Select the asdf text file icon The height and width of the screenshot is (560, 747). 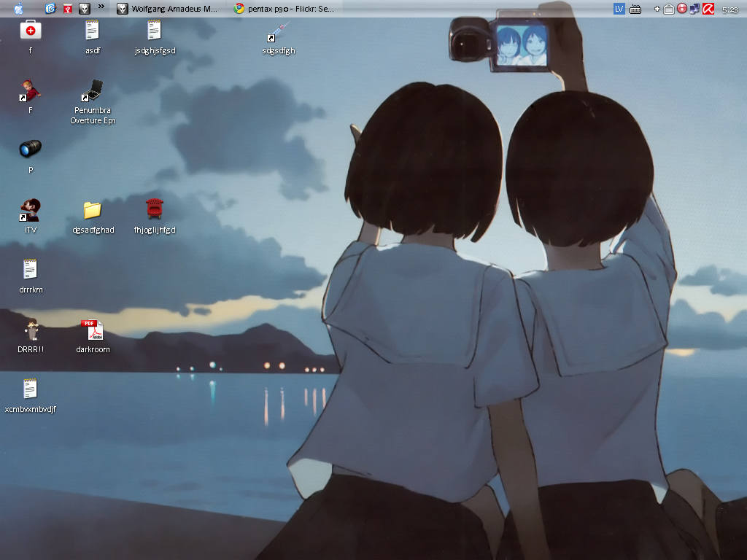pyautogui.click(x=93, y=31)
